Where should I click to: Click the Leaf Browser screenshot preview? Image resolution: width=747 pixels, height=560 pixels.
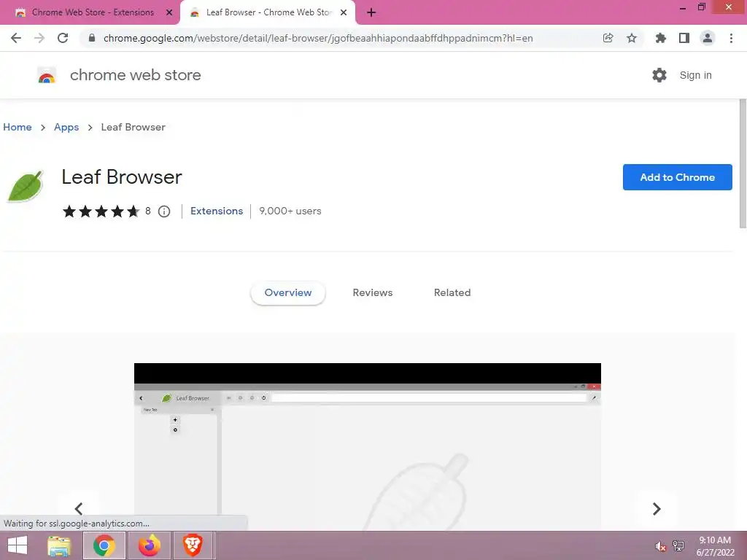point(368,447)
